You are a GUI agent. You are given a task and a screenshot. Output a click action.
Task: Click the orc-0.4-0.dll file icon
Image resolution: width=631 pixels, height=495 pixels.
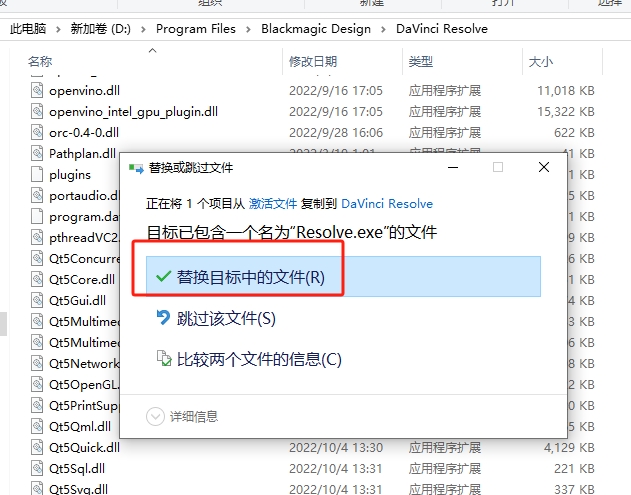pyautogui.click(x=38, y=132)
